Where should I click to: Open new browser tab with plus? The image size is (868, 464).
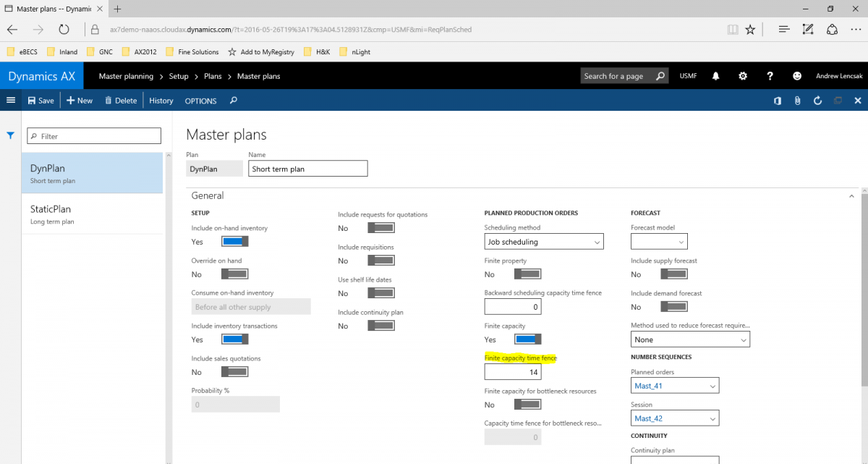pos(117,9)
